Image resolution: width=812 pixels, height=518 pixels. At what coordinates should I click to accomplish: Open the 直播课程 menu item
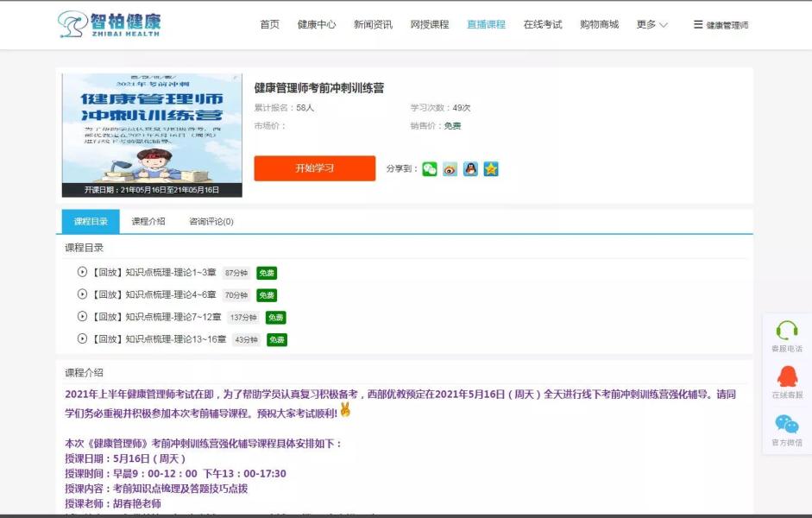486,24
